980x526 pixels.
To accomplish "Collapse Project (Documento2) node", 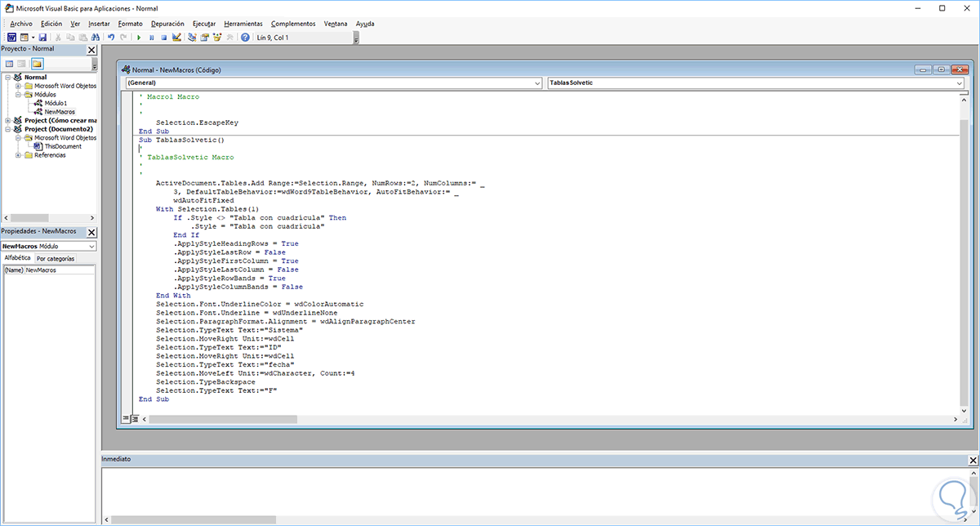I will [x=7, y=129].
